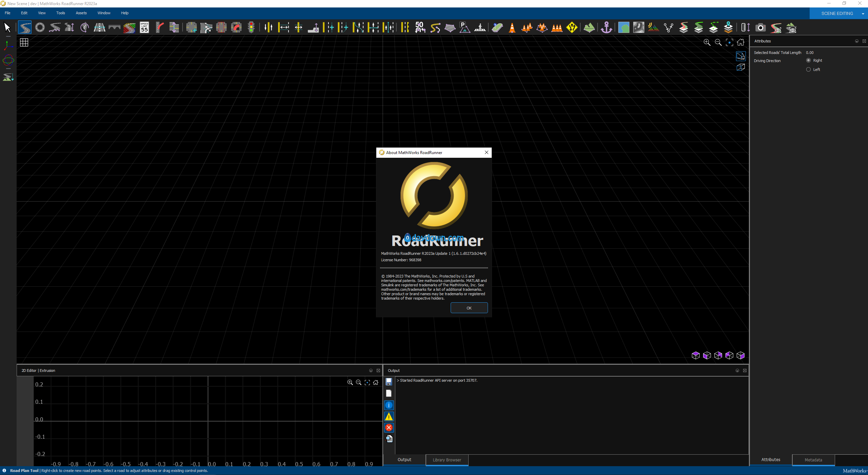This screenshot has height=475, width=868.
Task: Select the 50 speed marking tool
Action: (420, 27)
